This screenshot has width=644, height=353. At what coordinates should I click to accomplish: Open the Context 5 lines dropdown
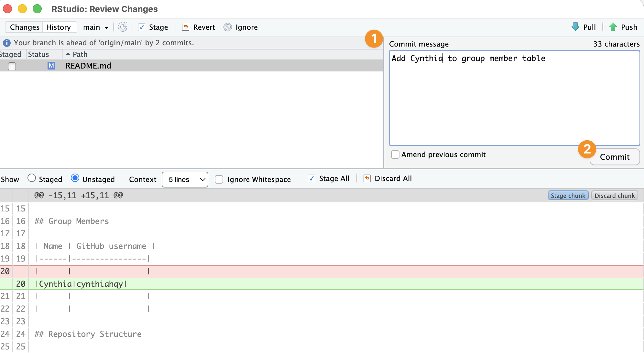185,179
